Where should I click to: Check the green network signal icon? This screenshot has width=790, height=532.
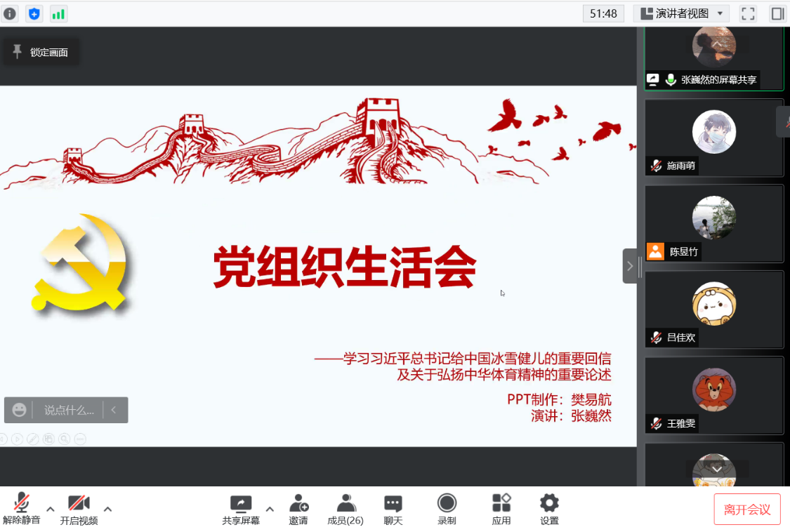pos(58,13)
